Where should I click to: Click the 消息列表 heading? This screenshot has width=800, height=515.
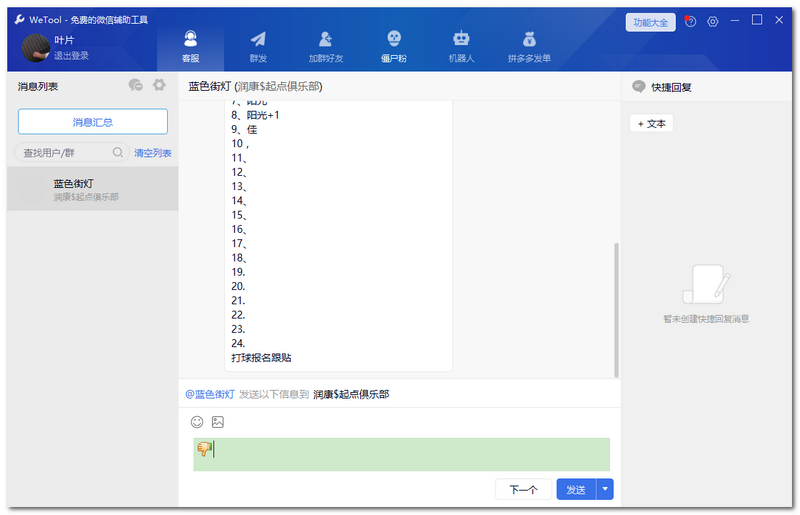click(38, 86)
